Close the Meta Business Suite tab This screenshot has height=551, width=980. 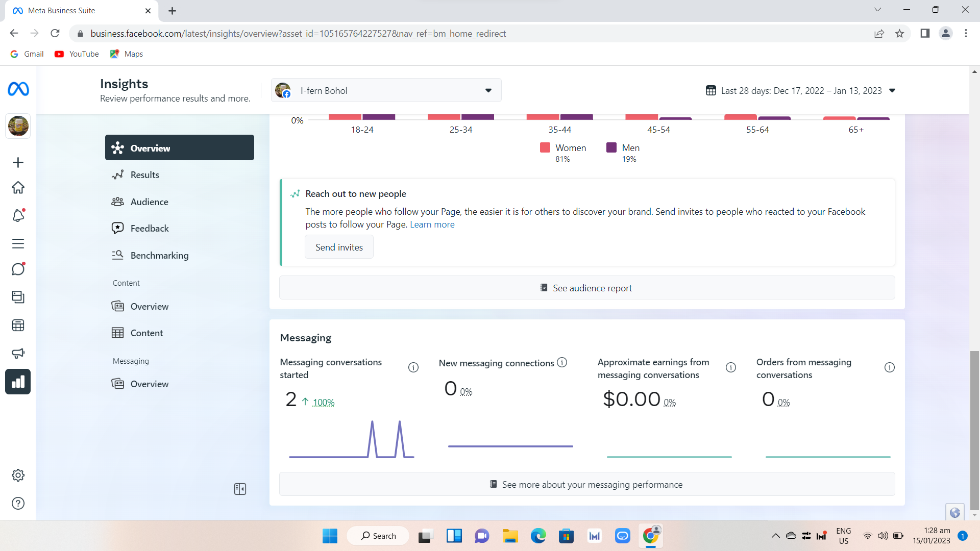coord(148,11)
